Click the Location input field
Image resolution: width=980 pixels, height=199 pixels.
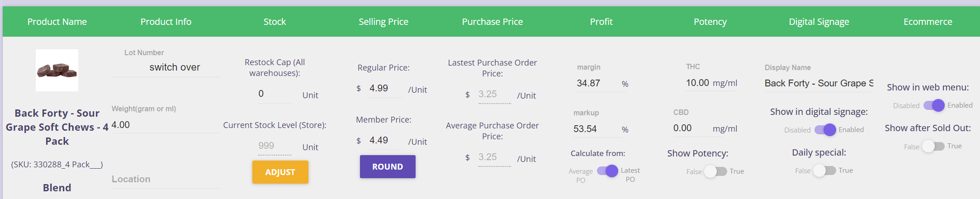click(x=166, y=180)
